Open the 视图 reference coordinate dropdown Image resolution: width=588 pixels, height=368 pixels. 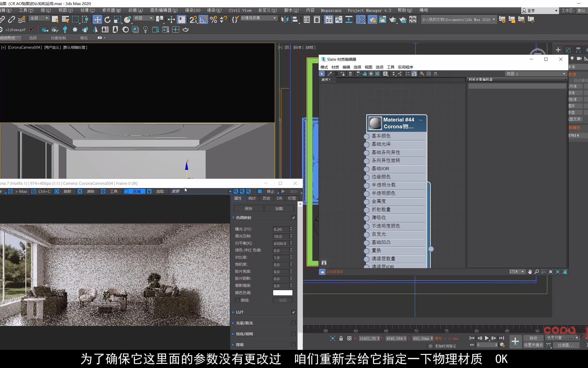pyautogui.click(x=143, y=18)
